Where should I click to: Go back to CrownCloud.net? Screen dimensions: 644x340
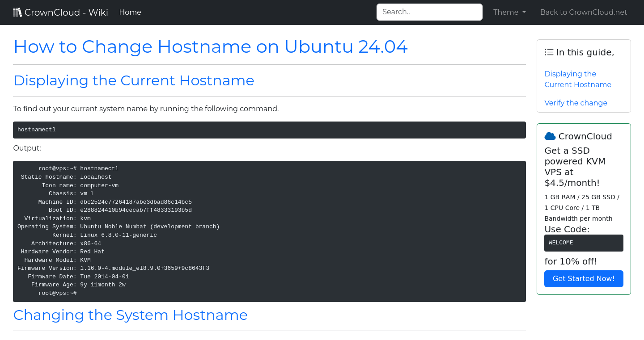pos(584,12)
